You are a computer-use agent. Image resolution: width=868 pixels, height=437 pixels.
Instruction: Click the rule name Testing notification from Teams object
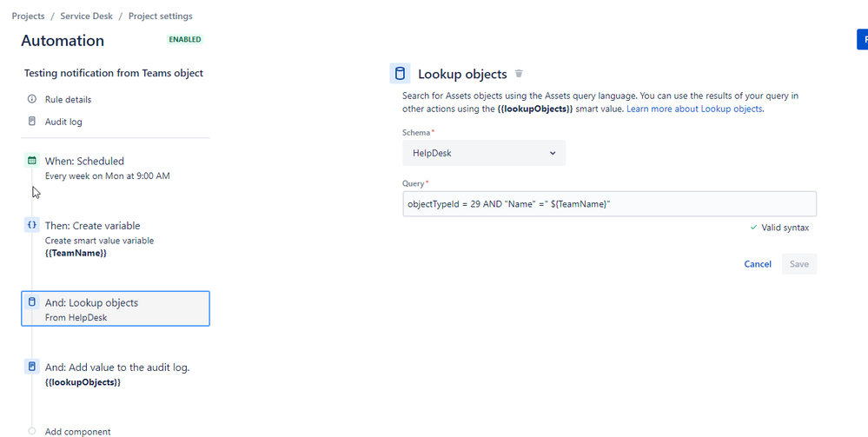[114, 73]
